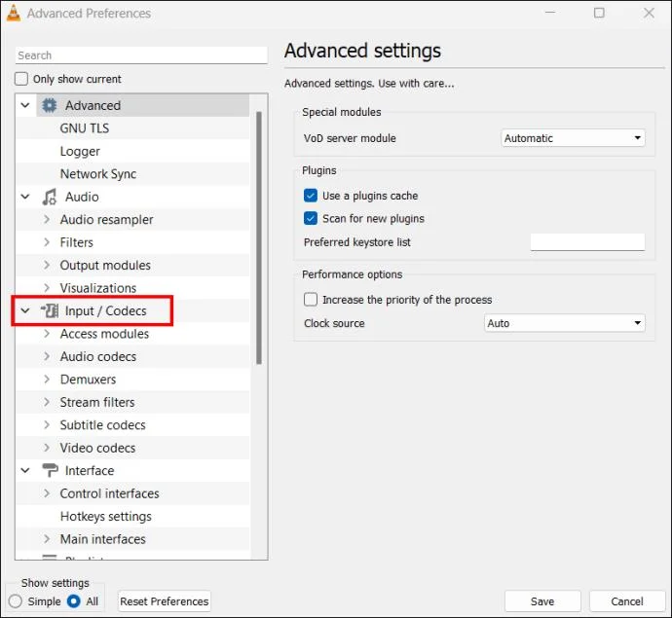
Task: Select Subtitle codecs tree item
Action: tap(103, 425)
